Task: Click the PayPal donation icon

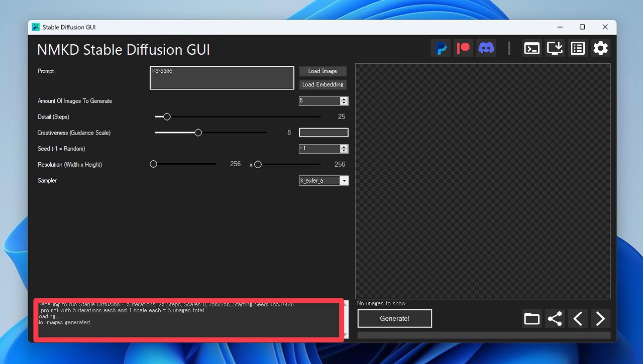Action: coord(441,48)
